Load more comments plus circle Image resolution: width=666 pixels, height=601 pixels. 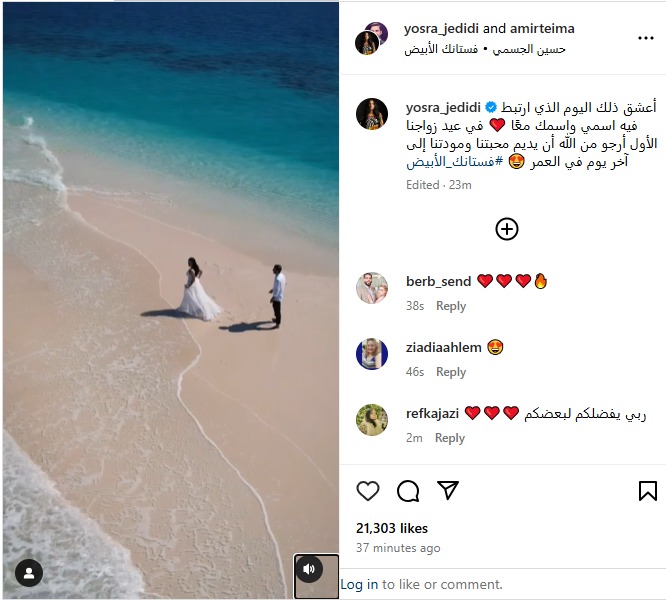coord(507,229)
